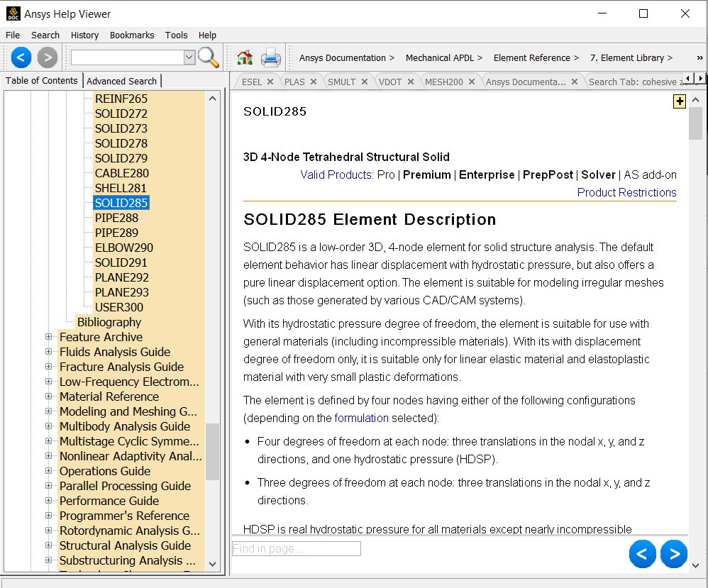The width and height of the screenshot is (708, 588).
Task: Click the grey Forward arrow in the toolbar
Action: click(48, 57)
